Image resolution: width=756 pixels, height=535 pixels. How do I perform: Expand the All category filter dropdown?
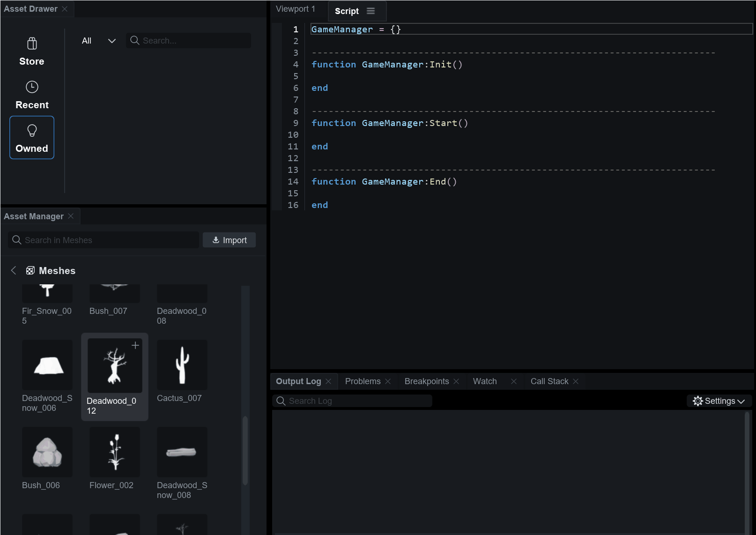point(98,41)
